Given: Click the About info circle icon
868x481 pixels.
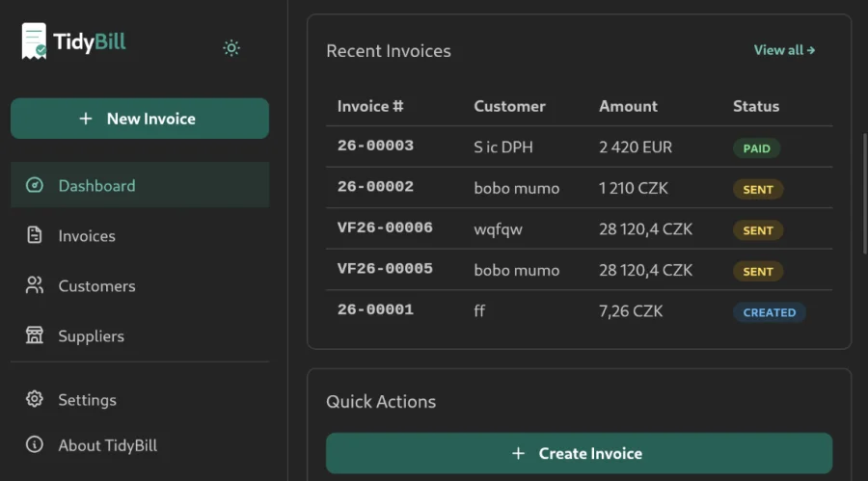Looking at the screenshot, I should pos(35,444).
